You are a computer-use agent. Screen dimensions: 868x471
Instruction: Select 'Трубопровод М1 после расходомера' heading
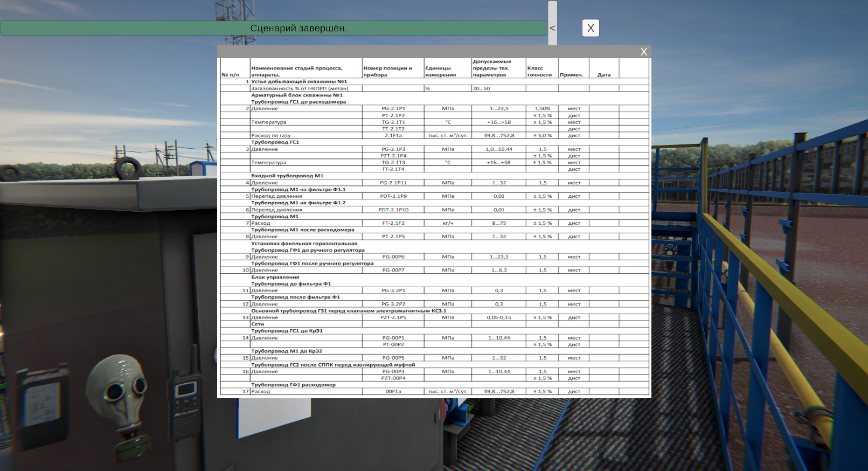click(x=303, y=230)
